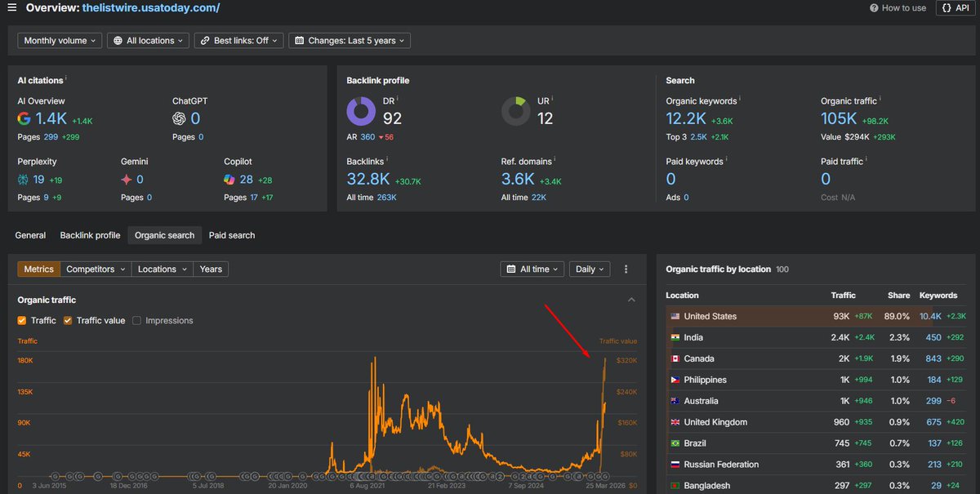Click the Perplexity logo icon
Viewport: 980px width, 494px height.
click(24, 179)
